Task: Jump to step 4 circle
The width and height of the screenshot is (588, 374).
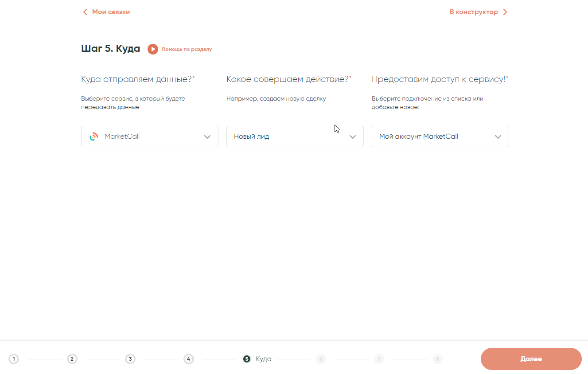Action: point(188,359)
